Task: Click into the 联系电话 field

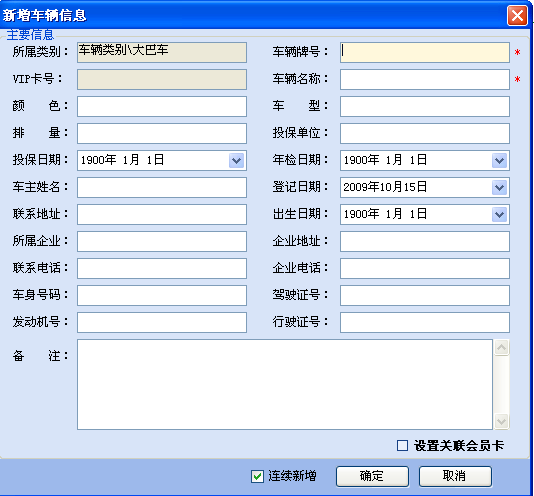Action: tap(162, 268)
